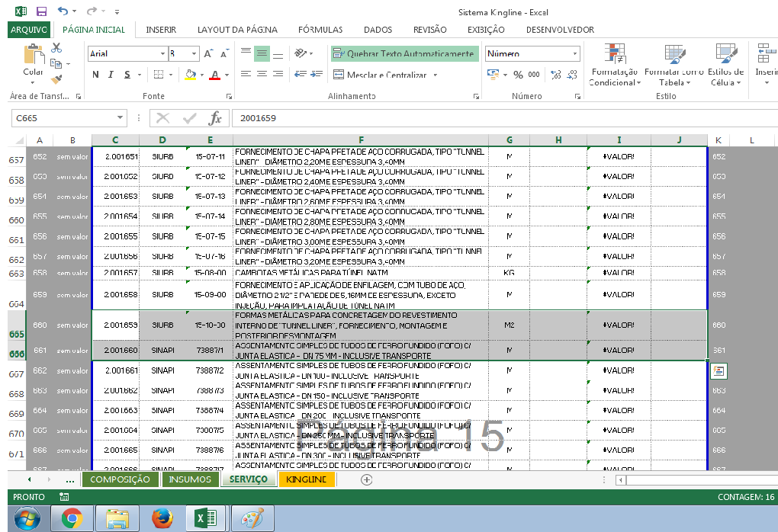778x532 pixels.
Task: Open the Número format dropdown
Action: 574,53
